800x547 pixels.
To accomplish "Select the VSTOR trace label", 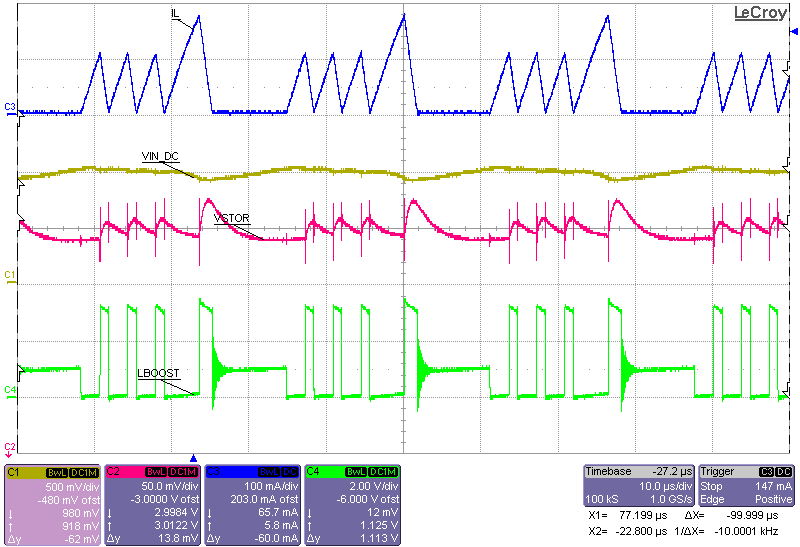I will point(232,218).
